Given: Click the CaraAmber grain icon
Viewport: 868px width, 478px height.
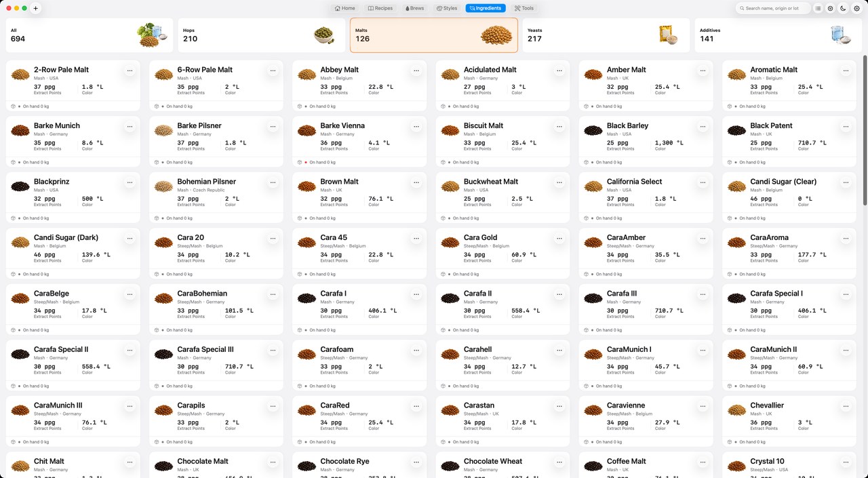Looking at the screenshot, I should tap(593, 242).
